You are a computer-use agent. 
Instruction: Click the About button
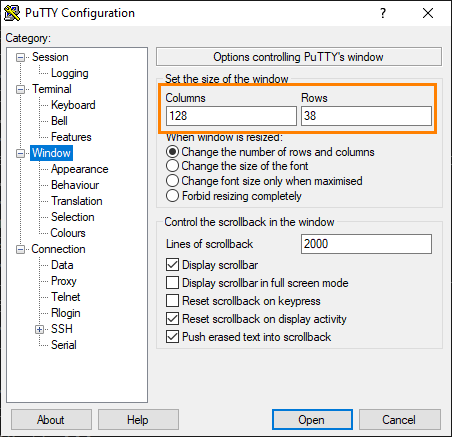(x=51, y=420)
